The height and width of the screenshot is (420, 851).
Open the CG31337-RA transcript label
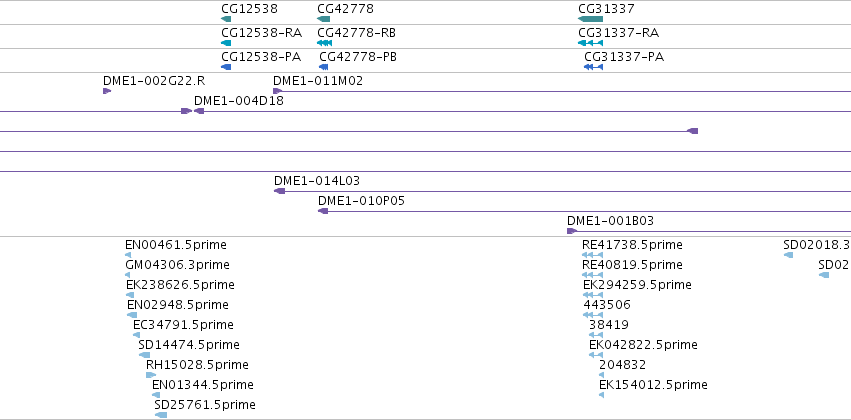tap(619, 33)
